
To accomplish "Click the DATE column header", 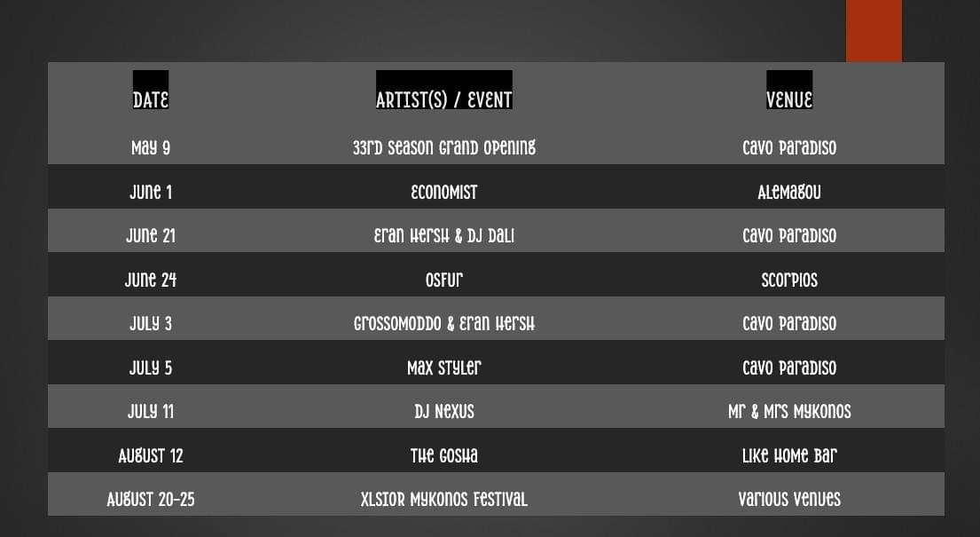I will tap(151, 99).
